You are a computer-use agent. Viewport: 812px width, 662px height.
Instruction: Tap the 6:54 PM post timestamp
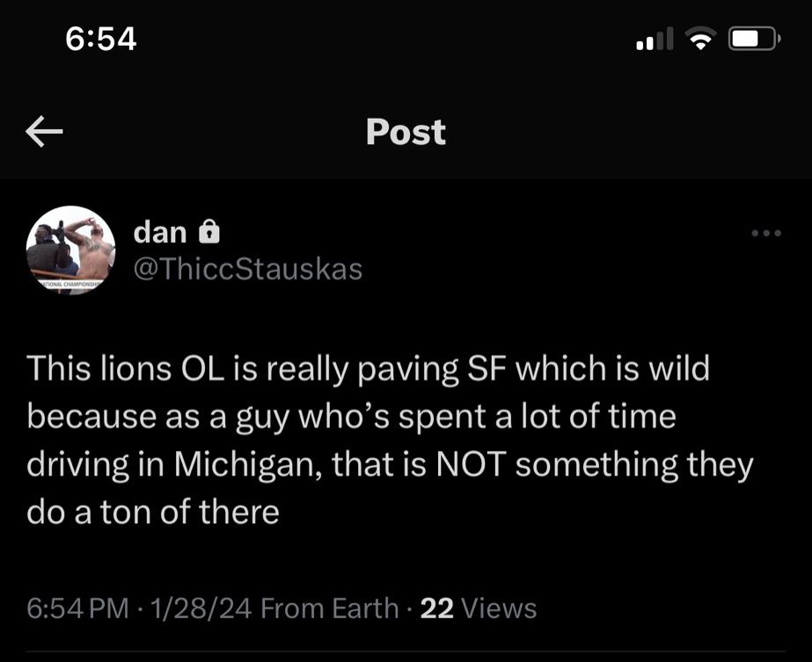point(78,607)
